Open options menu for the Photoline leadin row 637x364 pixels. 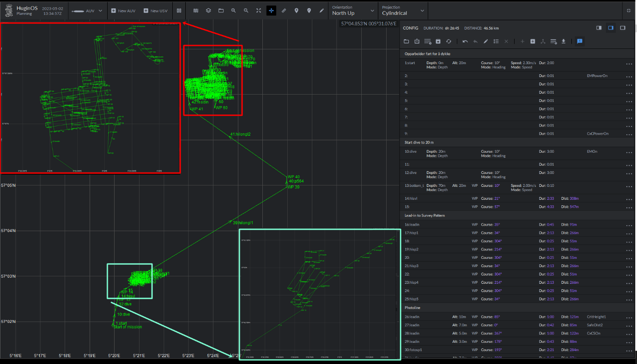[629, 316]
